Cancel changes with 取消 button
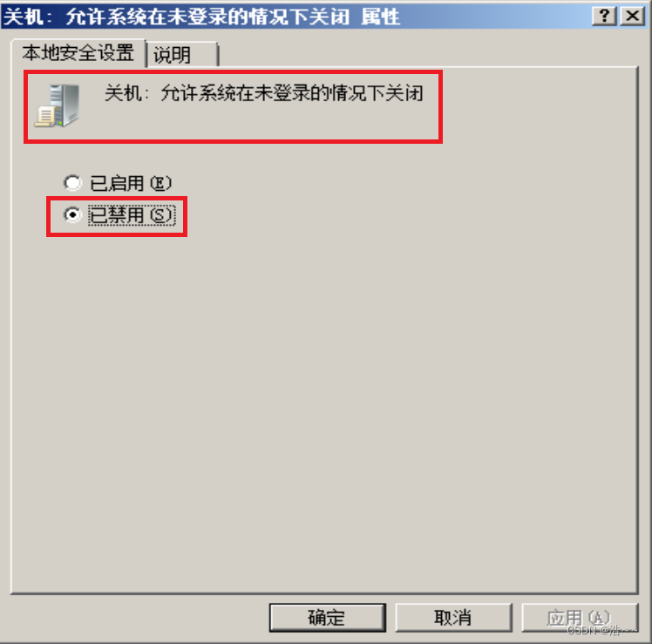The height and width of the screenshot is (644, 652). click(453, 617)
